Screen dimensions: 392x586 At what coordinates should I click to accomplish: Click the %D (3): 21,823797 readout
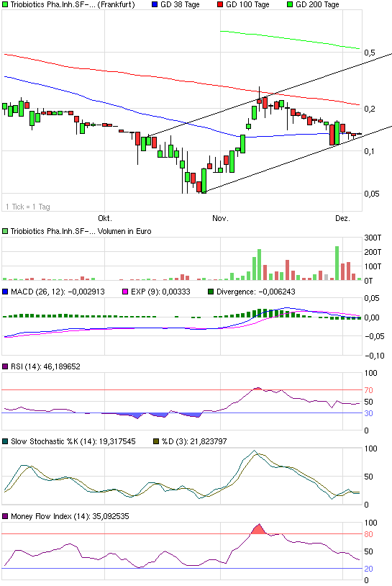coord(194,441)
